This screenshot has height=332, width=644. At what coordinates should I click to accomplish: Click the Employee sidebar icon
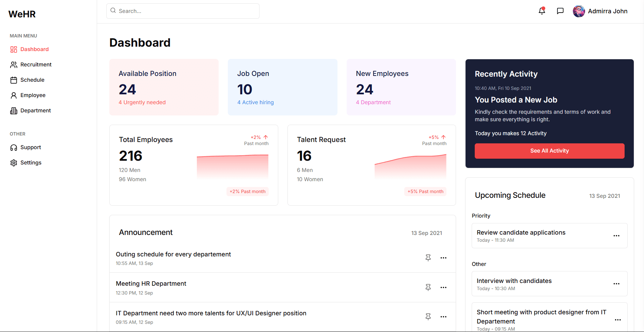[14, 95]
